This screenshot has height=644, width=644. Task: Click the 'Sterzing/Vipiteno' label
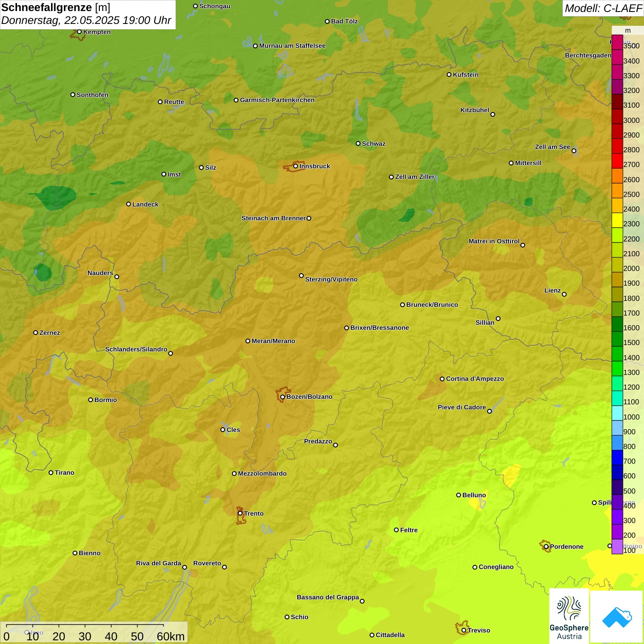point(331,279)
